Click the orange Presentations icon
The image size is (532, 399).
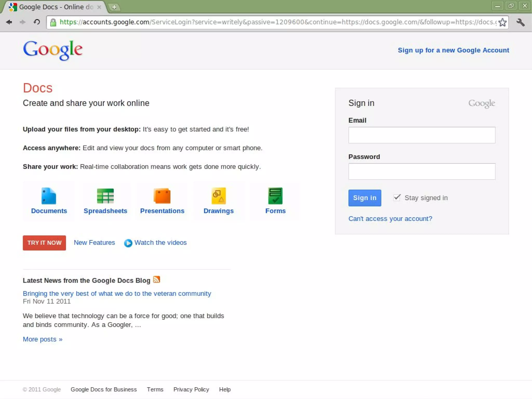coord(162,196)
